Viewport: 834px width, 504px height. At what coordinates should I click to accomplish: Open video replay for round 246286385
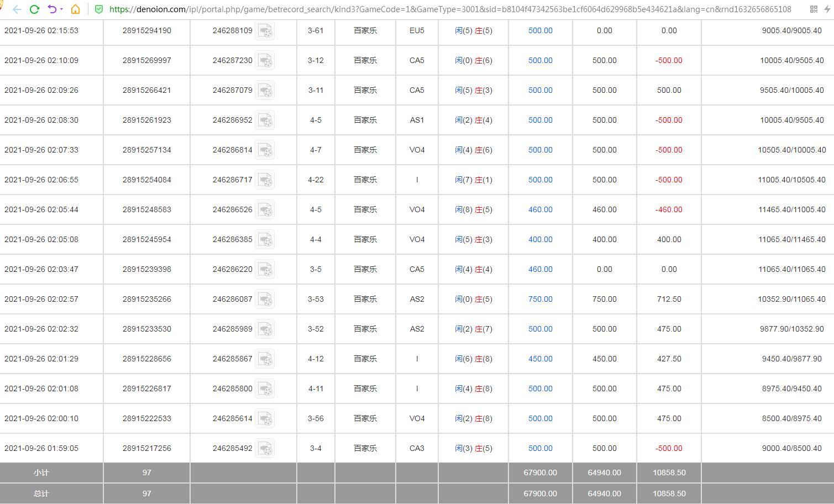coord(265,240)
